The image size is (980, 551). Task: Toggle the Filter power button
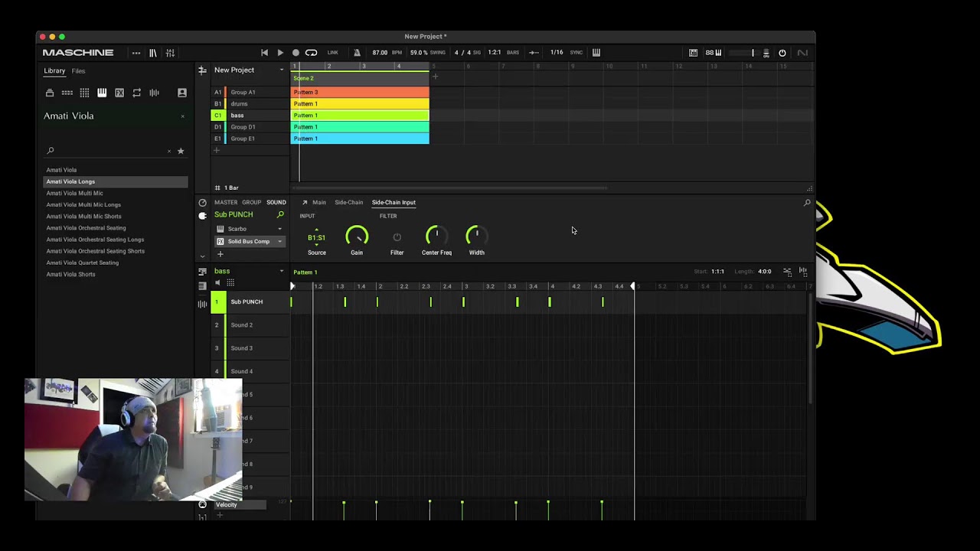[x=397, y=237]
